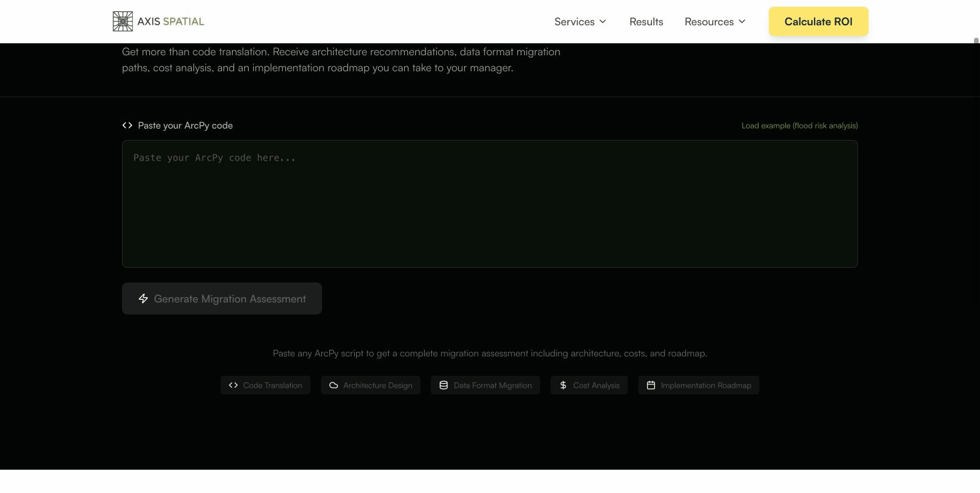Click the page vertical scrollbar
980x493 pixels.
coord(976,200)
